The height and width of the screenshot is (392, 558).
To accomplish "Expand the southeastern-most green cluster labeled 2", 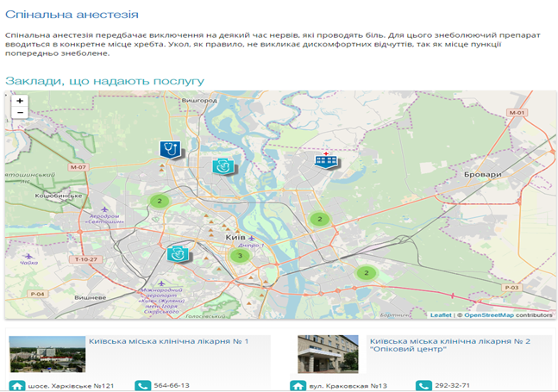I will point(366,273).
